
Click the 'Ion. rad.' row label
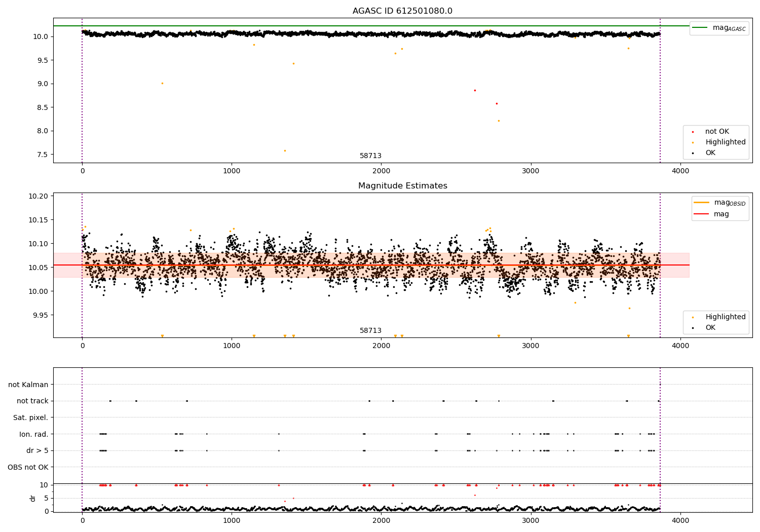[34, 435]
